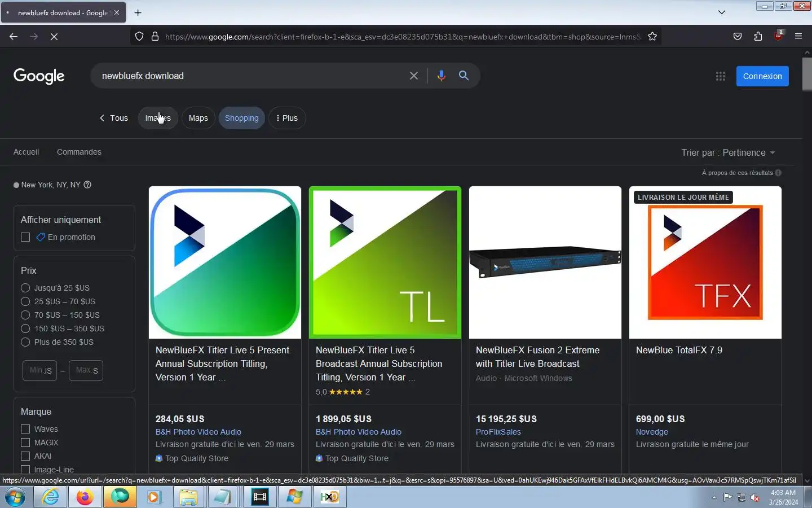Open NewBlue TotalFX 7.9 product image
812x508 pixels.
(x=705, y=262)
